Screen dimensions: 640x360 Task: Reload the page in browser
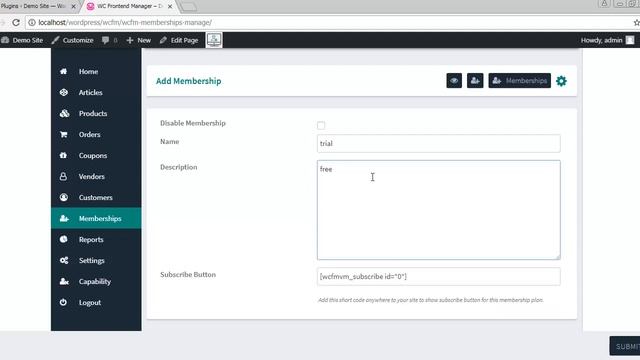[16, 22]
